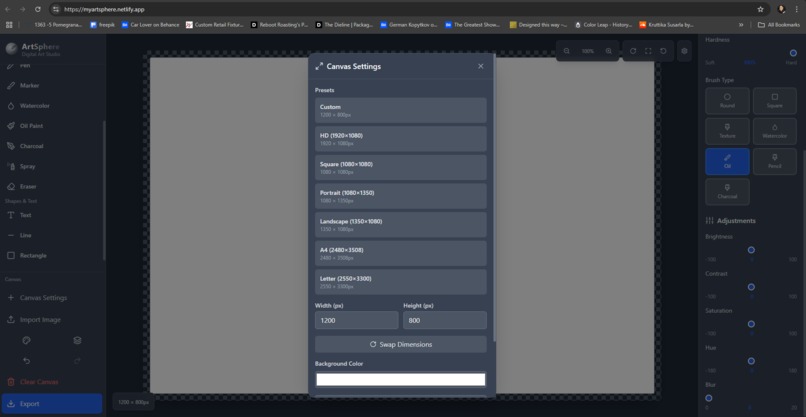Click the Height (px) input field
Screen dimensions: 806x417
coord(445,320)
